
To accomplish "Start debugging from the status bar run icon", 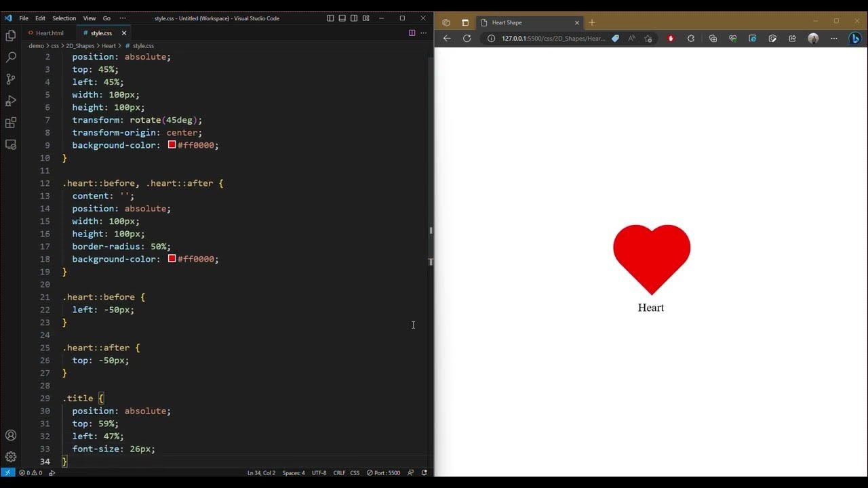I will point(52,472).
